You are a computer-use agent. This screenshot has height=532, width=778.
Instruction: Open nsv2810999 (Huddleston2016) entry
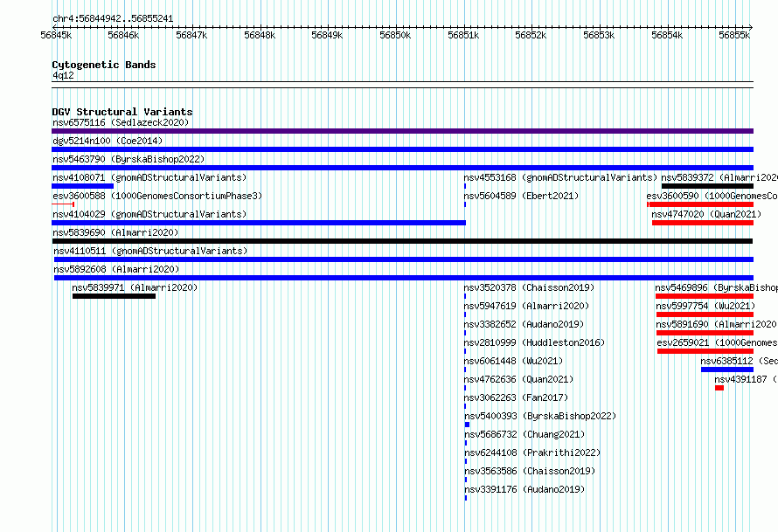click(534, 342)
